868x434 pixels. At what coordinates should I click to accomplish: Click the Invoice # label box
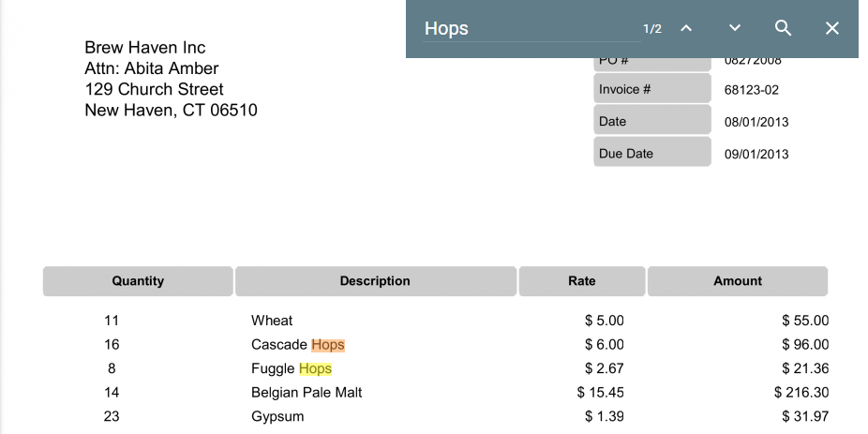pyautogui.click(x=652, y=89)
